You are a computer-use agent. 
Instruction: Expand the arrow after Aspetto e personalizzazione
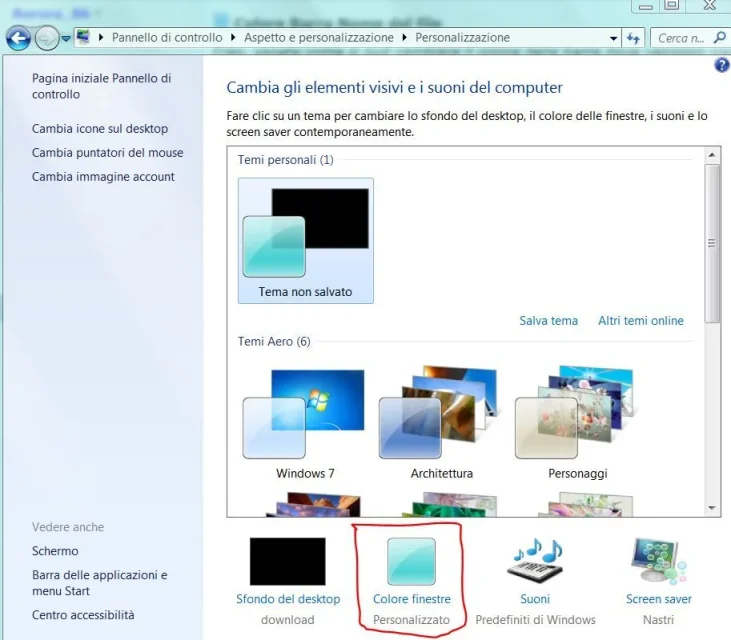click(404, 37)
